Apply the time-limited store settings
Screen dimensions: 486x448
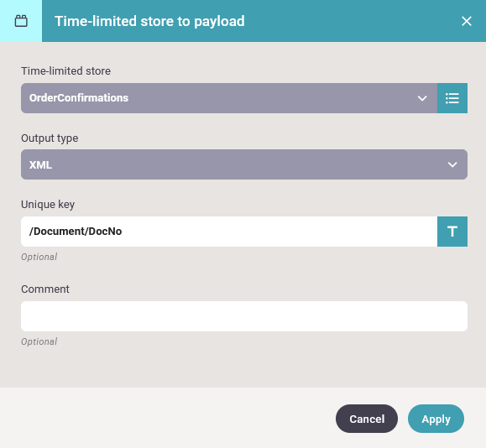436,419
